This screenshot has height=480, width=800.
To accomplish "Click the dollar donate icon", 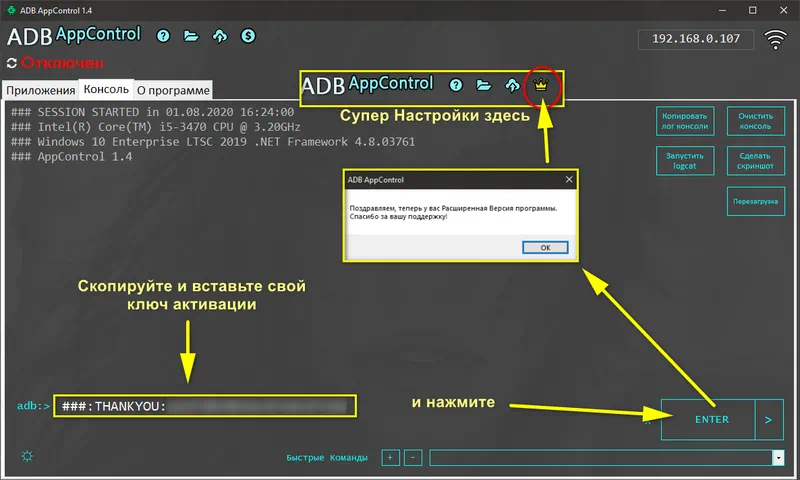I will (248, 36).
